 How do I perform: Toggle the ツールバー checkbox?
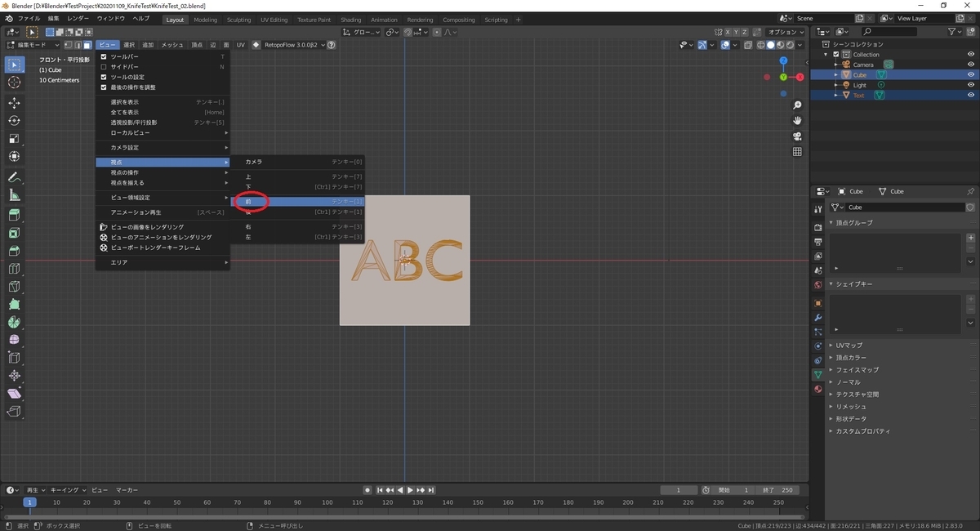104,56
